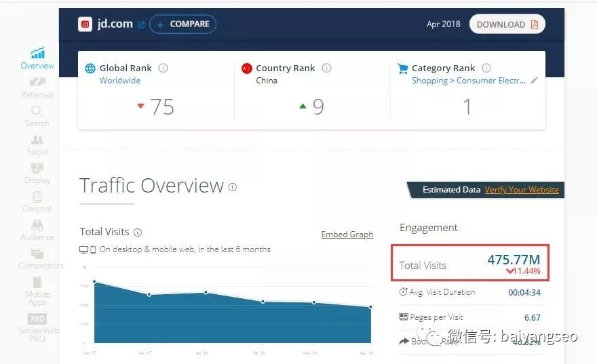This screenshot has width=597, height=364.
Task: Click the globe icon beside Global Rank
Action: point(90,68)
